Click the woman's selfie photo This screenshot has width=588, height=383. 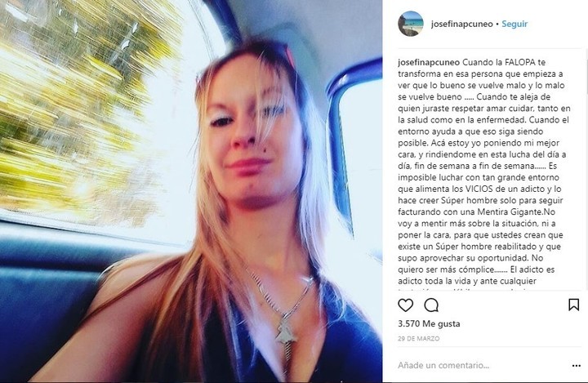pyautogui.click(x=191, y=191)
